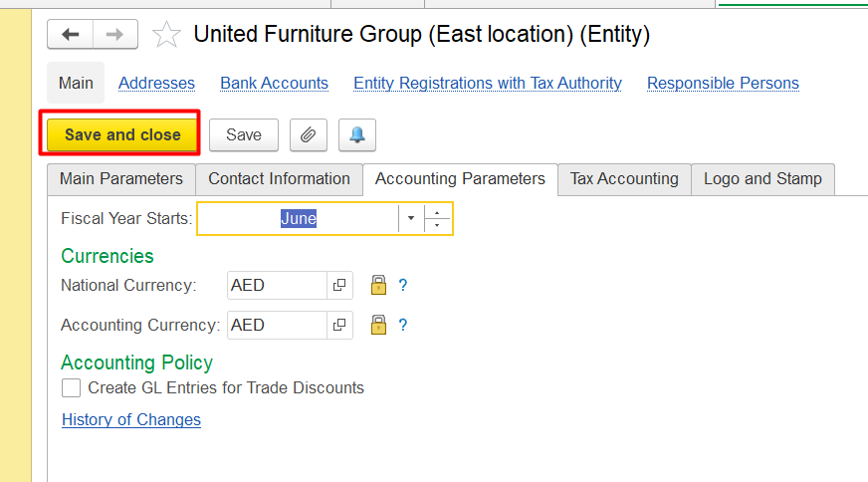Unlock National Currency using padlock icon
Viewport: 868px width, 482px height.
[x=378, y=286]
